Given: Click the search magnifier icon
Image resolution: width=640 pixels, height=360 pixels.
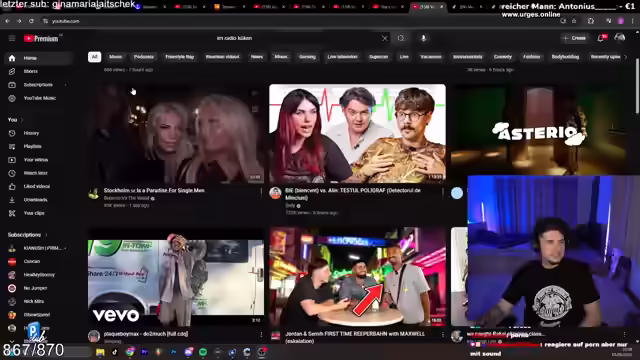Looking at the screenshot, I should (x=401, y=38).
